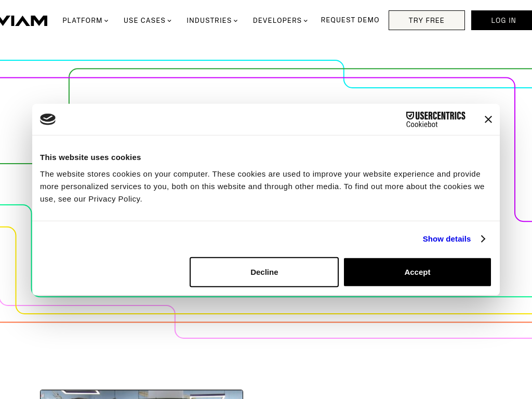Open the Use Cases menu
The image size is (532, 399).
144,21
